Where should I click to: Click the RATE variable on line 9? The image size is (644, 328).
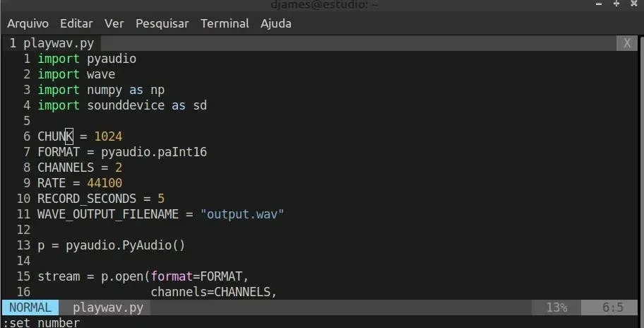(52, 183)
